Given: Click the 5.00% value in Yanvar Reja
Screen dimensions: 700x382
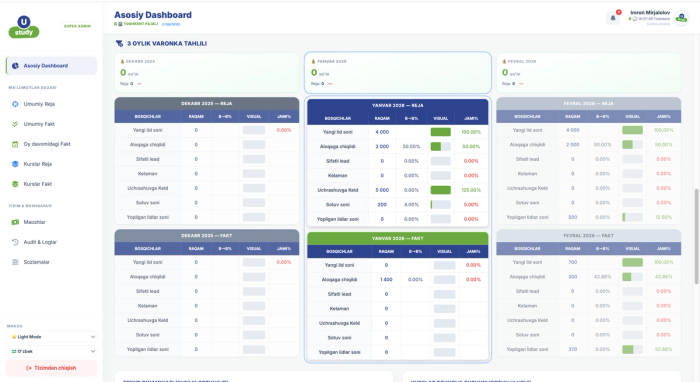Looking at the screenshot, I should tap(471, 204).
